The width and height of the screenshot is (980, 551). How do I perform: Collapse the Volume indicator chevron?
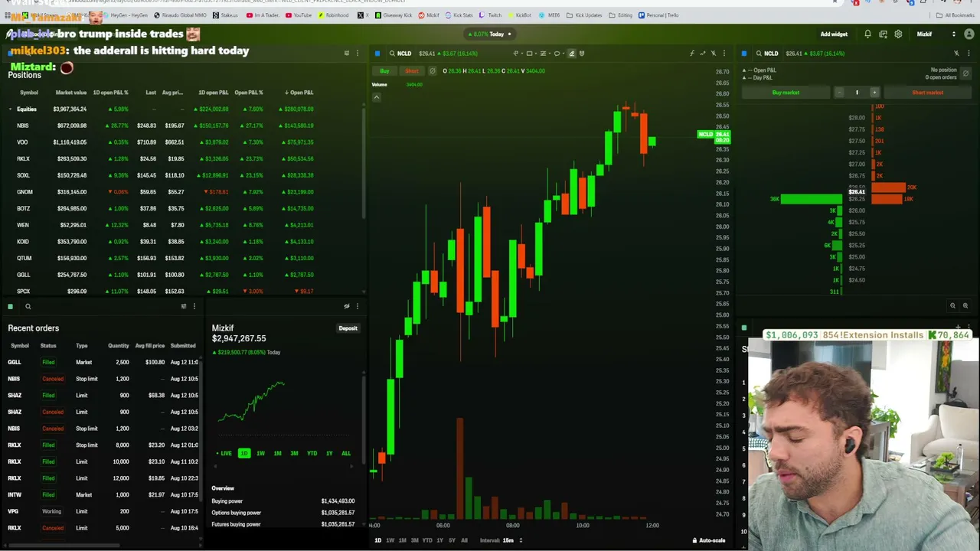coord(376,97)
